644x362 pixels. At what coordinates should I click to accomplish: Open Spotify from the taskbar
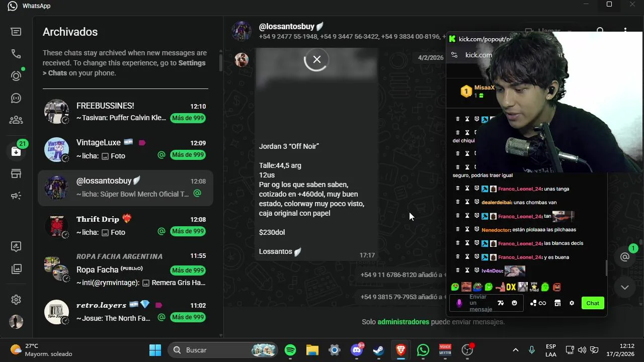coord(290,350)
